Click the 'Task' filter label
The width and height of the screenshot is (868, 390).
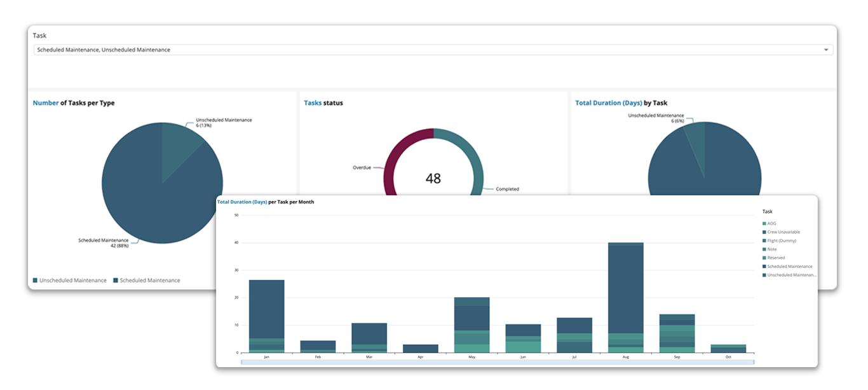coord(39,36)
